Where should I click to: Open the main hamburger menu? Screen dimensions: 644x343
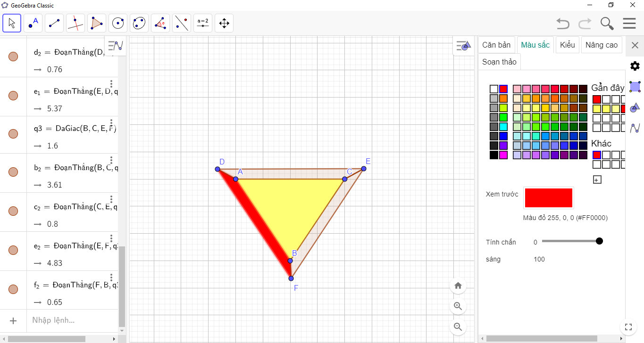(x=629, y=23)
